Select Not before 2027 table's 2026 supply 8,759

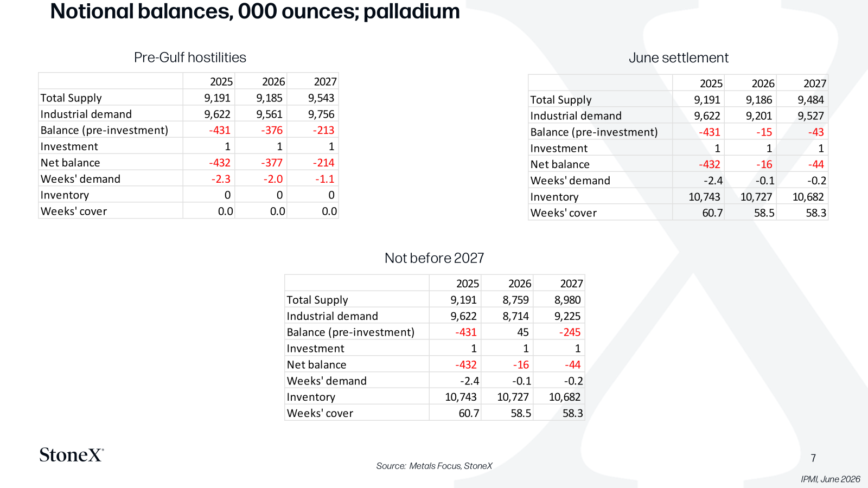click(516, 300)
